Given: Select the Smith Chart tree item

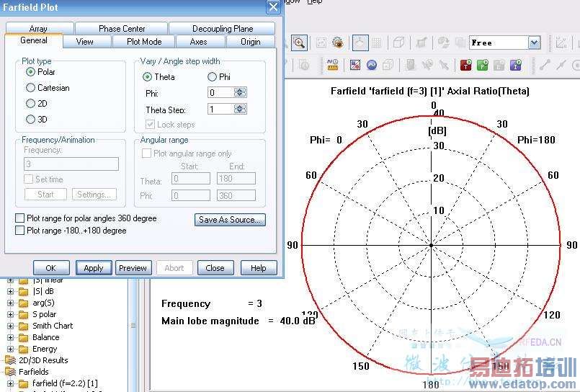Looking at the screenshot, I should [53, 326].
